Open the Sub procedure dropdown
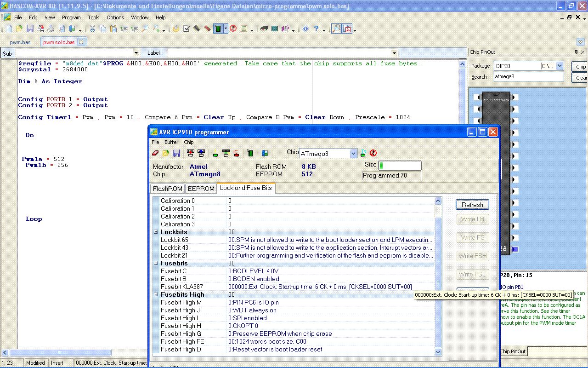This screenshot has height=368, width=588. (135, 53)
